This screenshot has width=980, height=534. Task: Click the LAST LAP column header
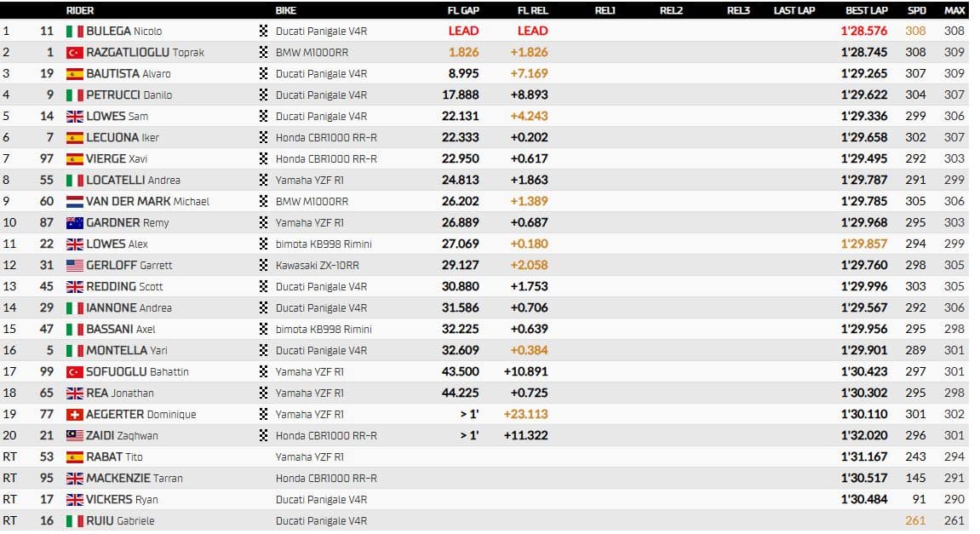[x=794, y=10]
